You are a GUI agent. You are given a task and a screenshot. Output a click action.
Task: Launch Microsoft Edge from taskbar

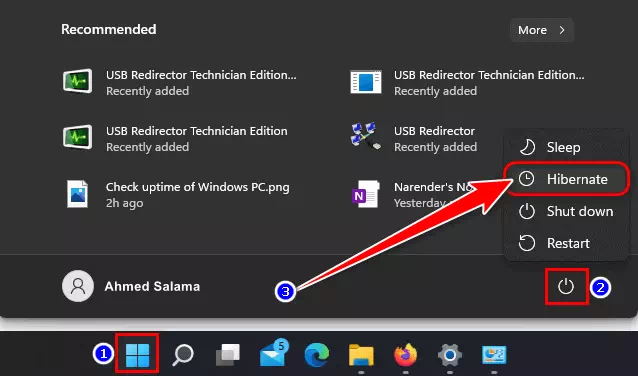point(317,354)
